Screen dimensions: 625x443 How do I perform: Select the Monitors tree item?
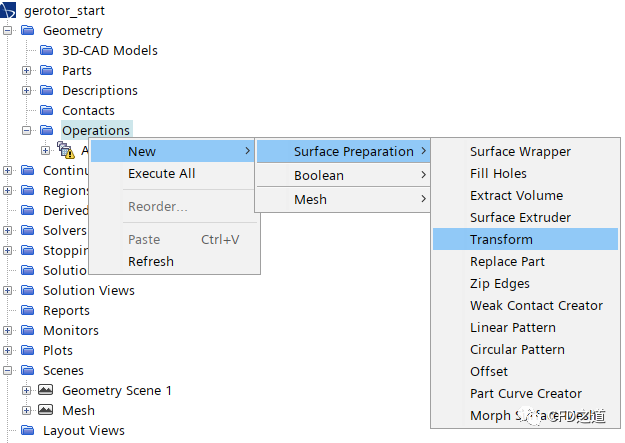point(70,330)
